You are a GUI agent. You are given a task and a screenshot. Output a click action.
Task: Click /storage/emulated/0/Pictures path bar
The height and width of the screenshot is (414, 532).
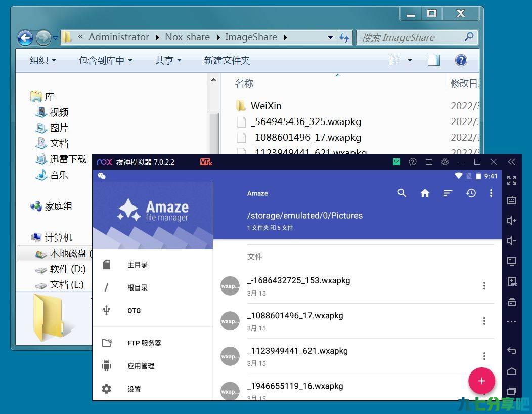304,215
